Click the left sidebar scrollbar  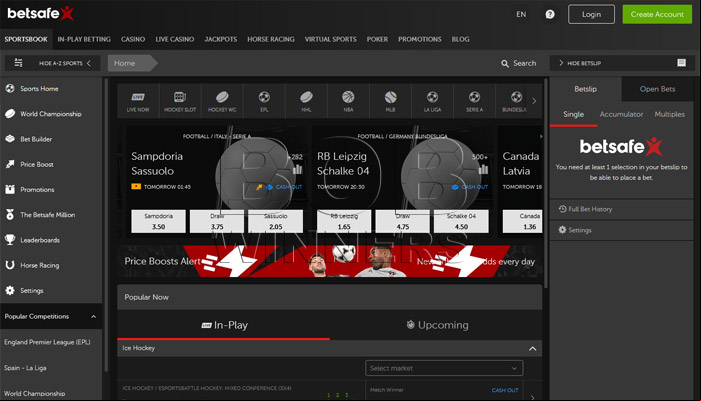click(x=106, y=225)
